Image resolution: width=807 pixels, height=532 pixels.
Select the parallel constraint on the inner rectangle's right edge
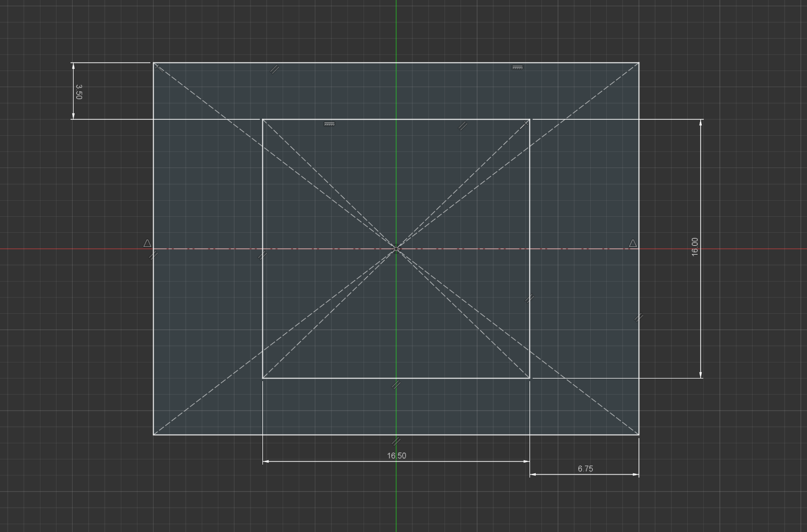click(x=530, y=298)
